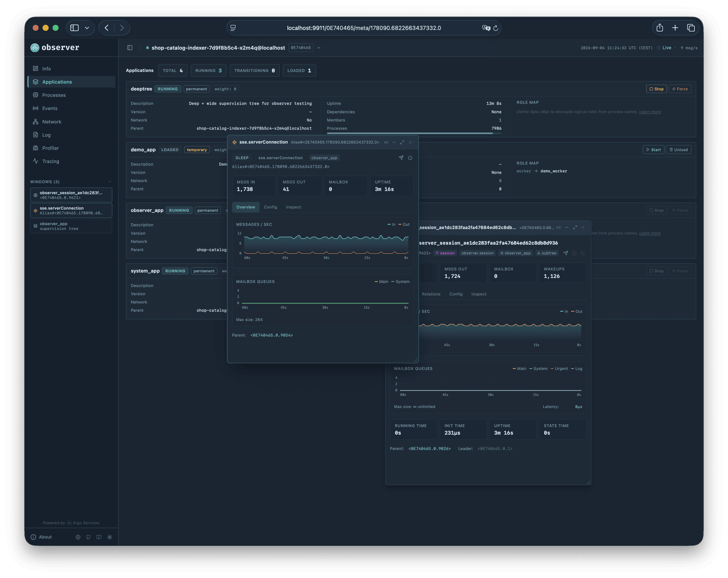Select sse.serverConnection in Windows list
The image size is (728, 578).
point(71,210)
